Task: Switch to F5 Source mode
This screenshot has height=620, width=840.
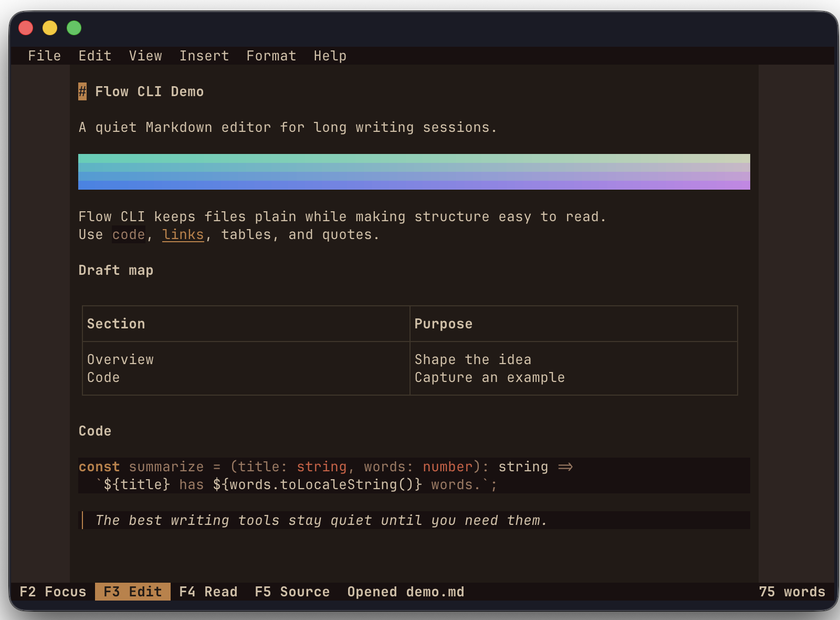Action: [x=292, y=592]
